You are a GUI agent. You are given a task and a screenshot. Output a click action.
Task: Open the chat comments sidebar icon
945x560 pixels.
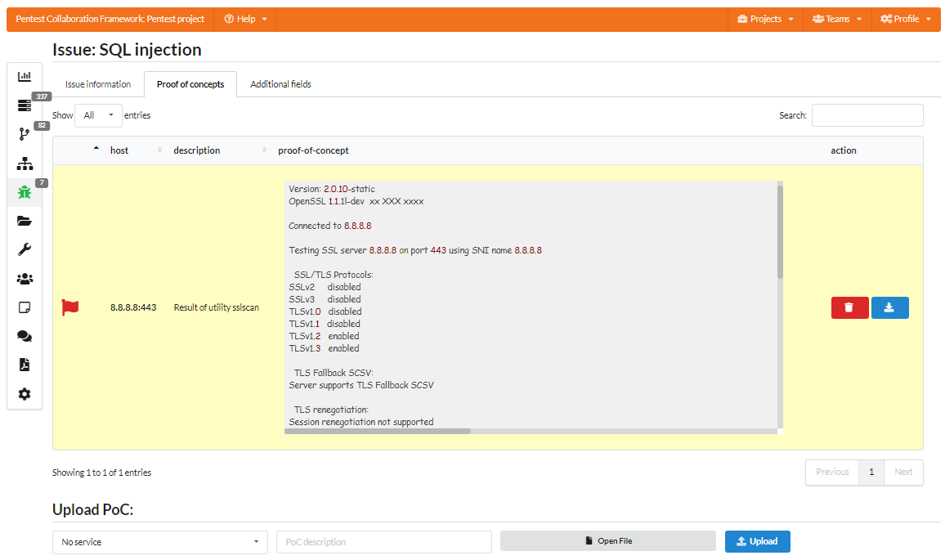(24, 336)
